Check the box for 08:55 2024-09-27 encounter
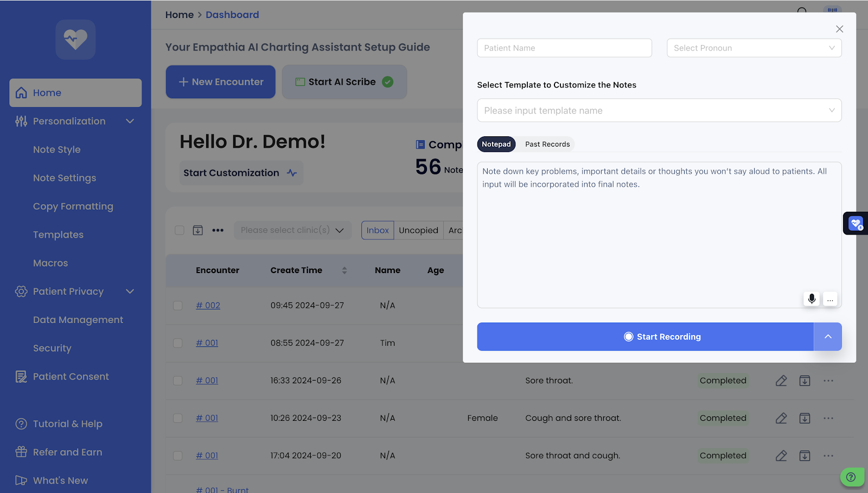Screen dimensions: 868x493 178,343
